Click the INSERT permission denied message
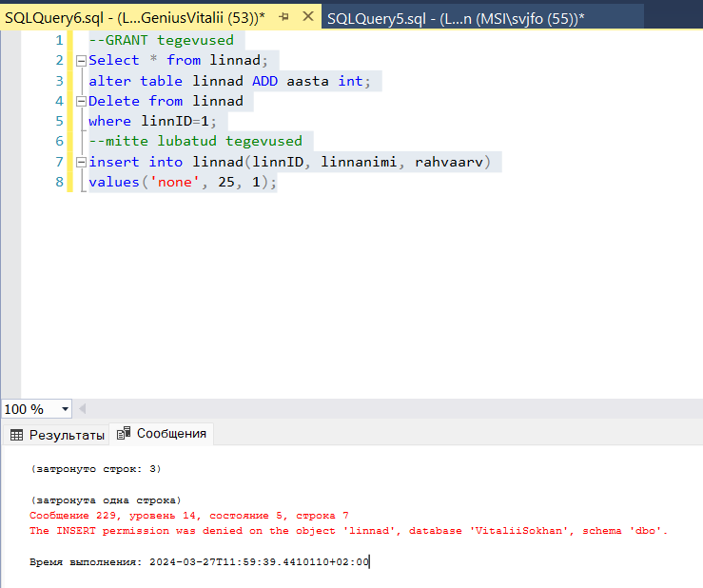 coord(348,531)
